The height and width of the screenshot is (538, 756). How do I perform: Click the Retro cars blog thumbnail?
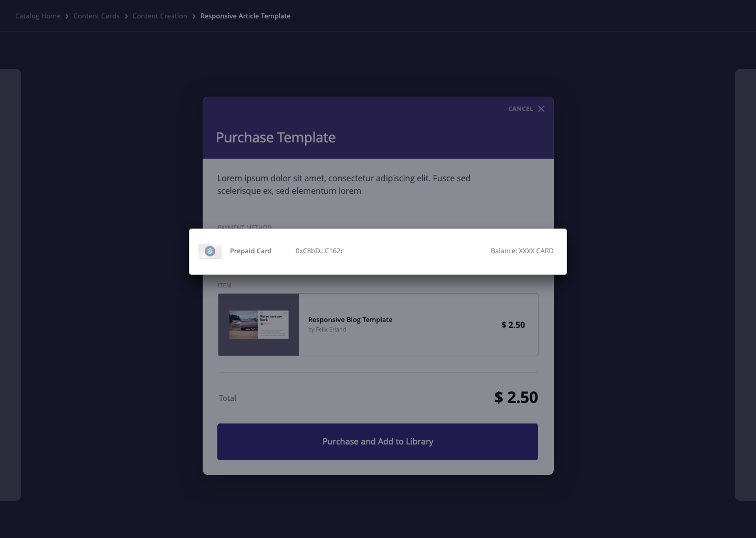(258, 325)
